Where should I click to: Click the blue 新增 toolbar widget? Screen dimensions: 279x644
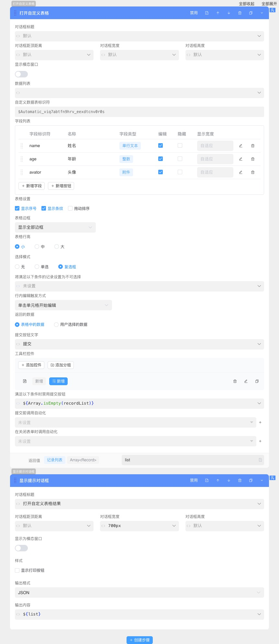pos(58,381)
